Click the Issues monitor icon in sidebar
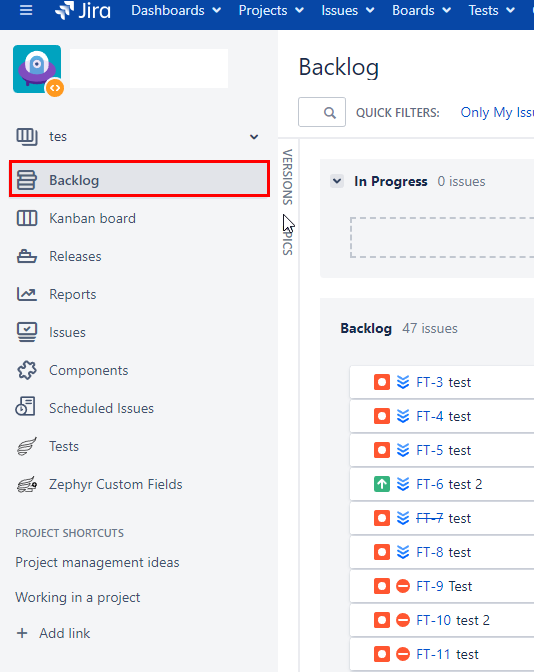Image resolution: width=534 pixels, height=672 pixels. [x=27, y=332]
